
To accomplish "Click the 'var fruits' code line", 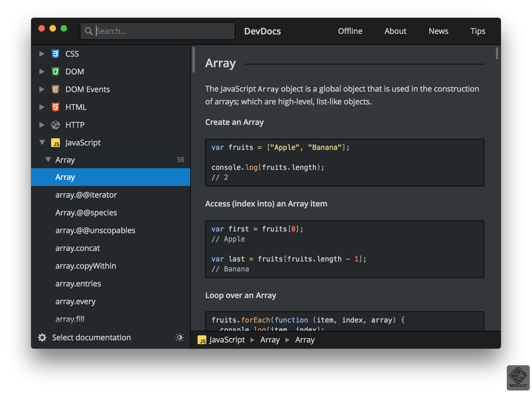I will point(280,147).
